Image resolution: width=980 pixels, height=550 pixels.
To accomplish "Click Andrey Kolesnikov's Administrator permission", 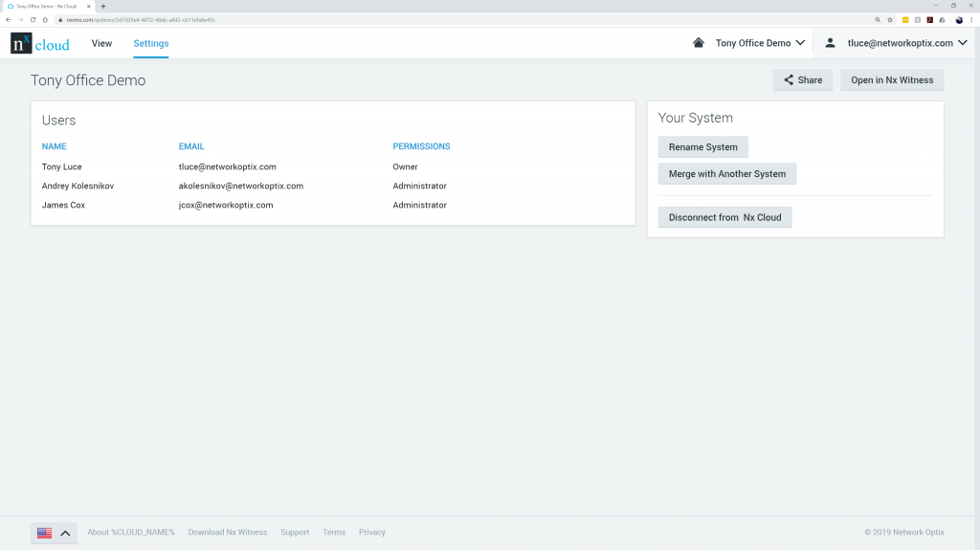I will [x=419, y=186].
